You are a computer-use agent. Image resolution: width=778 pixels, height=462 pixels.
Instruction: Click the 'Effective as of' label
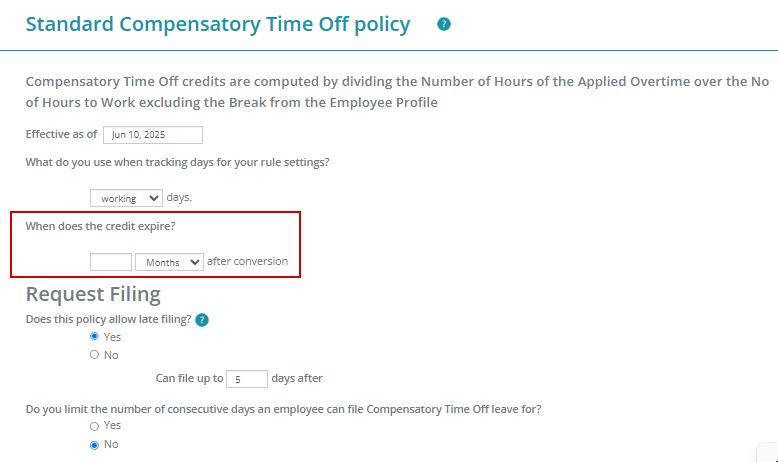coord(62,134)
